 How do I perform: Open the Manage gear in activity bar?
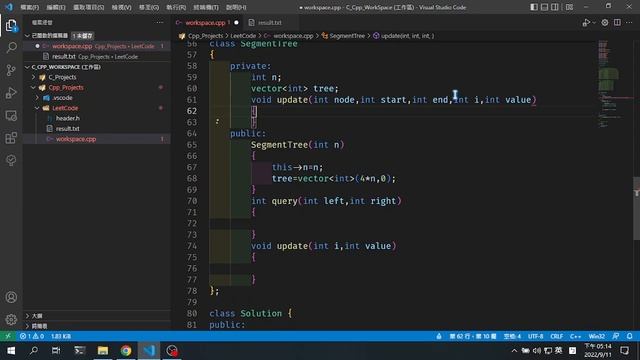coord(11,319)
